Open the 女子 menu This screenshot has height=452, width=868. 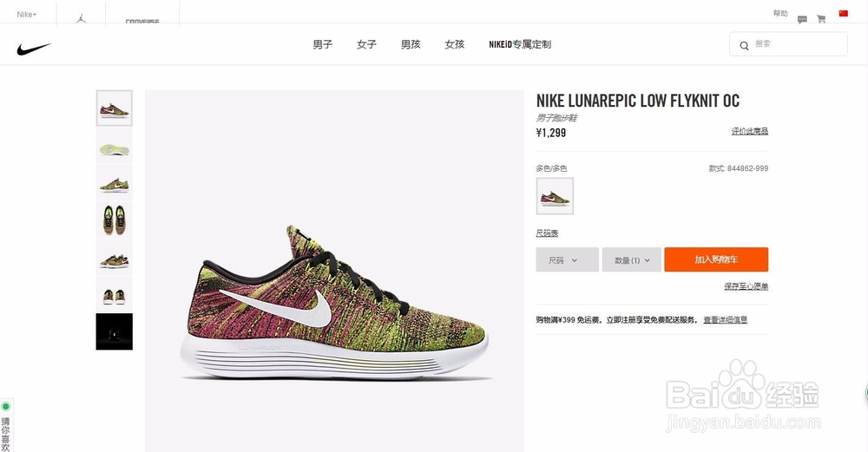click(366, 44)
